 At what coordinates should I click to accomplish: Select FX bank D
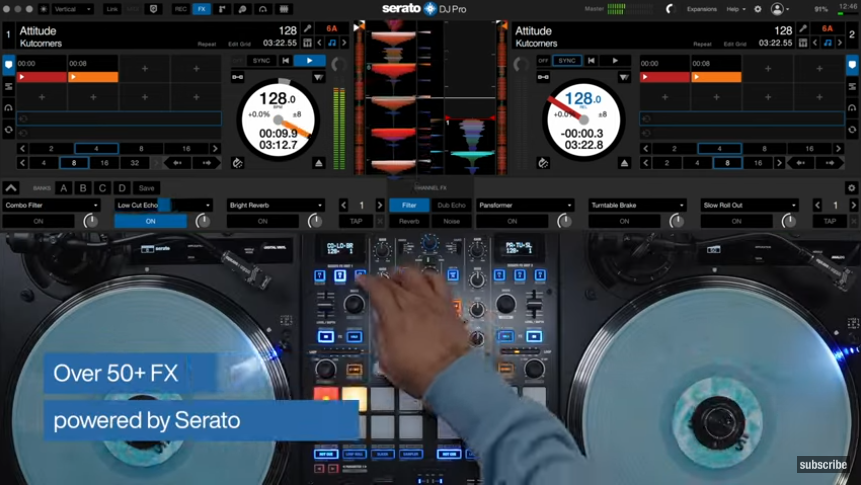pos(122,188)
